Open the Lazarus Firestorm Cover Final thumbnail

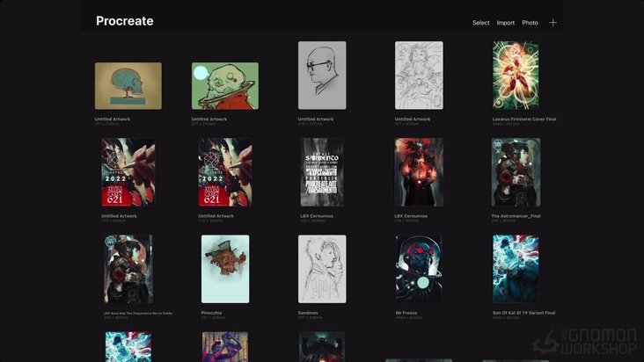[516, 76]
